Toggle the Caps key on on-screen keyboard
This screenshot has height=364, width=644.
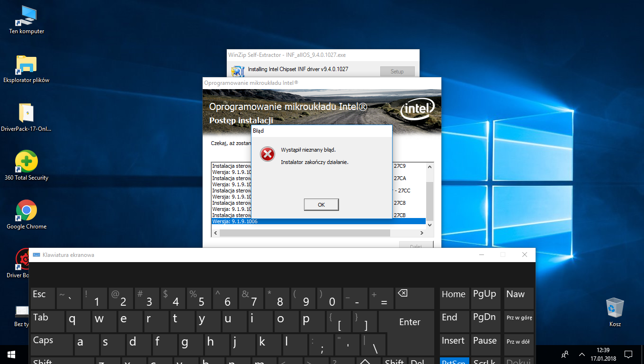pos(52,345)
